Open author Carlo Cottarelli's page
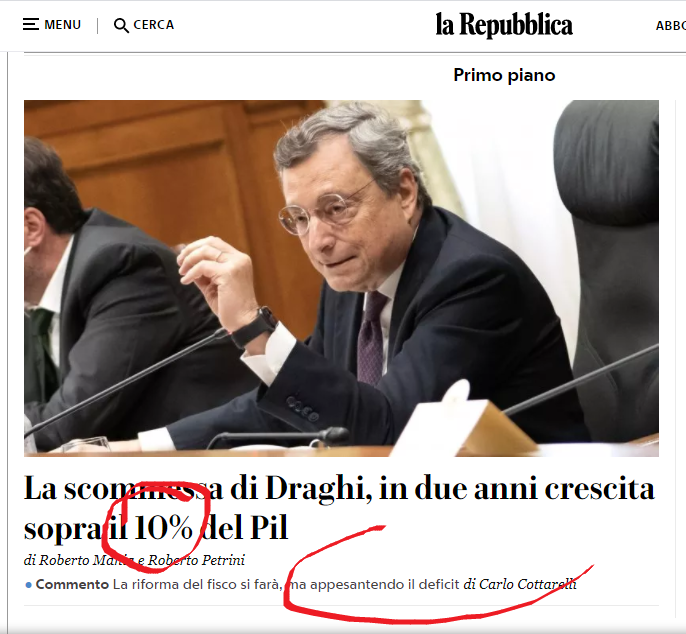The height and width of the screenshot is (634, 686). (x=528, y=584)
